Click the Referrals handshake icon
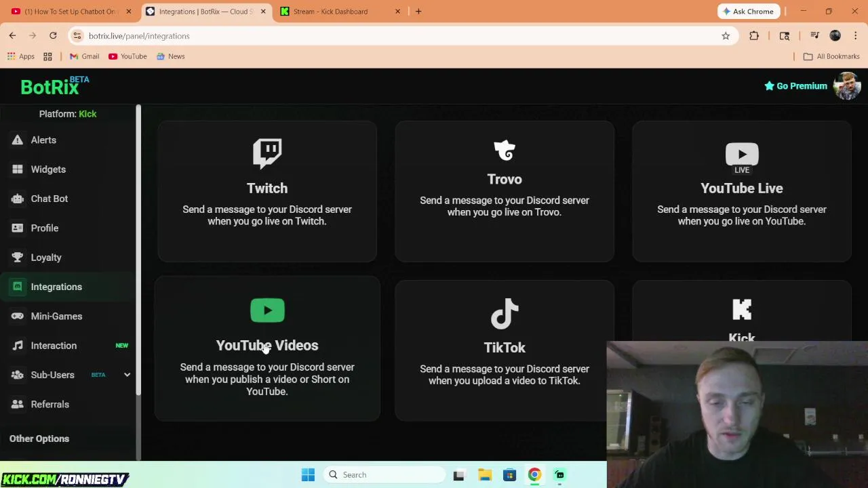Image resolution: width=868 pixels, height=488 pixels. 17,404
